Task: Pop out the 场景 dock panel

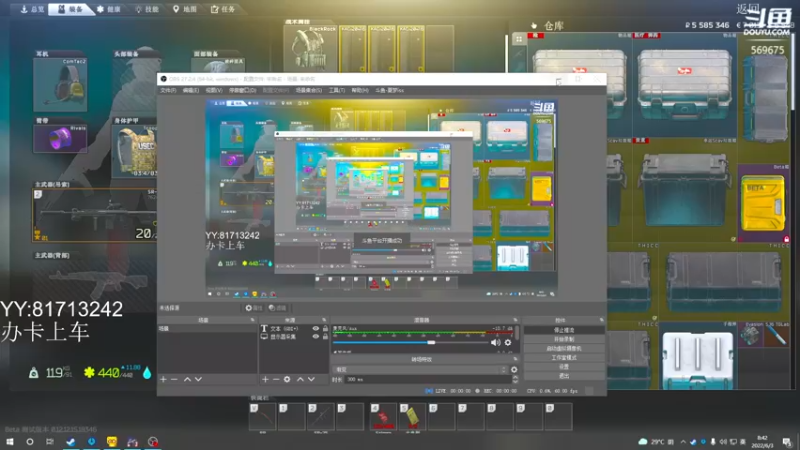Action: pos(253,320)
